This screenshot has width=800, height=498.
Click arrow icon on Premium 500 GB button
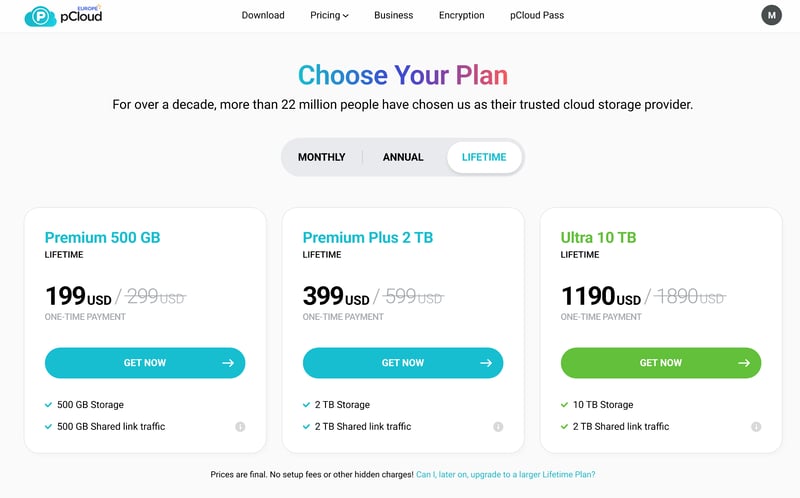pyautogui.click(x=227, y=363)
